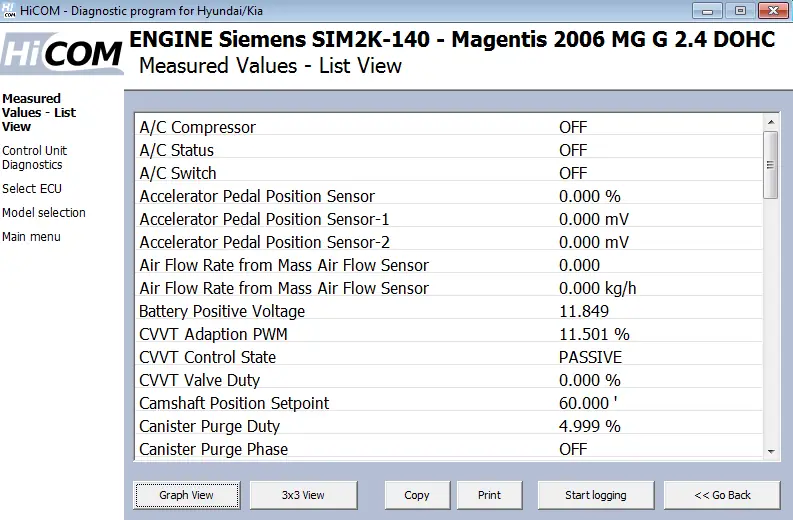793x520 pixels.
Task: Click the 60.000 ' setpoint value
Action: pos(588,403)
